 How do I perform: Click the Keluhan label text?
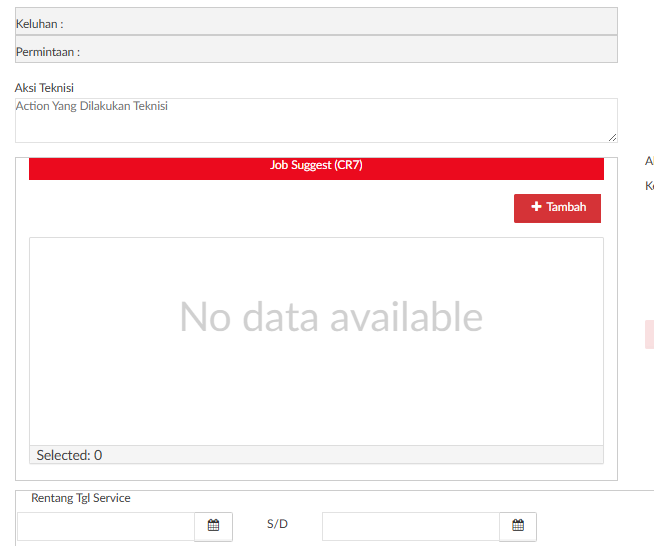[x=39, y=23]
